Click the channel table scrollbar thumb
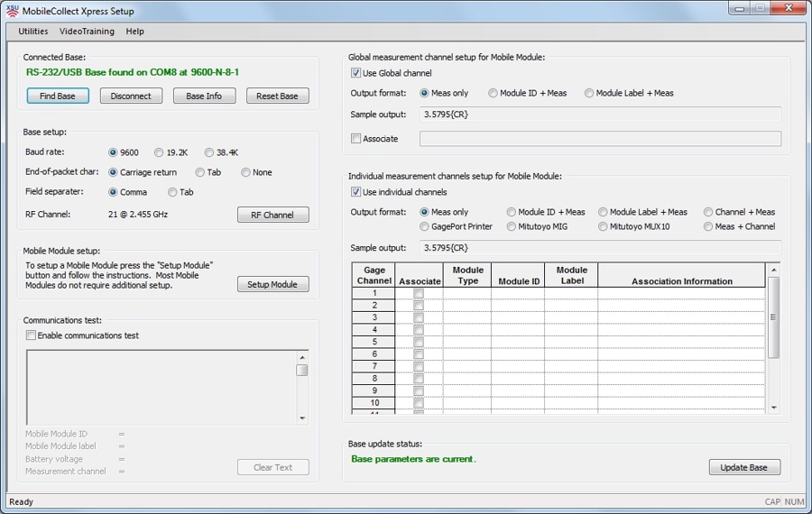Viewport: 812px width, 514px height. (774, 317)
